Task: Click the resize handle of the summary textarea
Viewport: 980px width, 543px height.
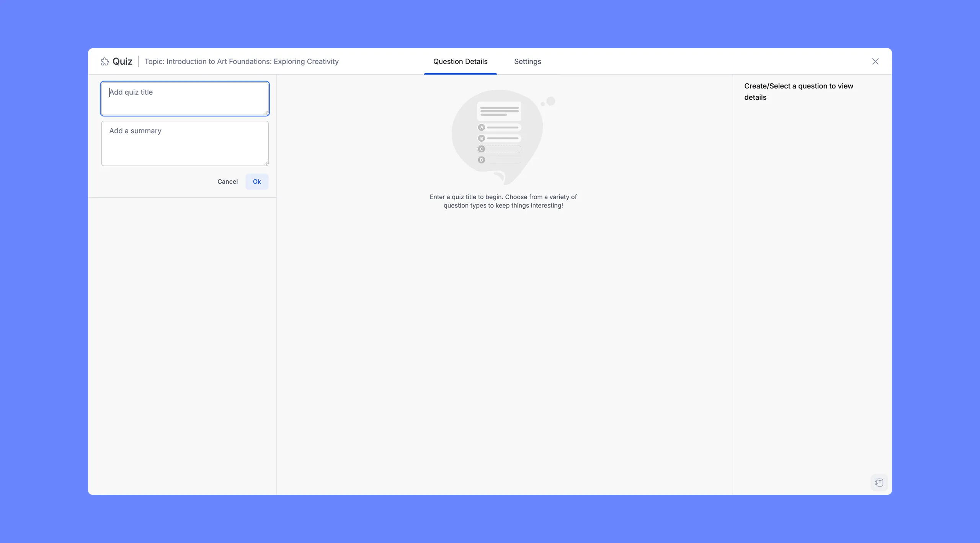Action: point(266,163)
